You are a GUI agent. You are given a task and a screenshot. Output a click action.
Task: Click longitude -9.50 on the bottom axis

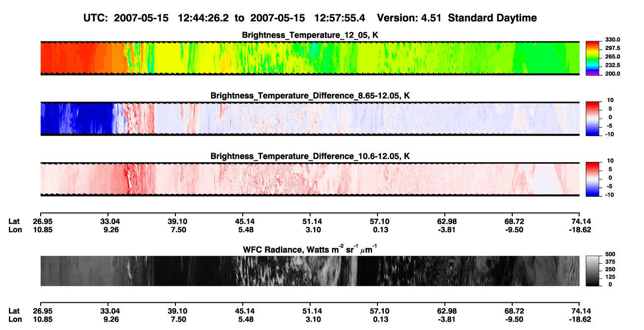coord(514,319)
